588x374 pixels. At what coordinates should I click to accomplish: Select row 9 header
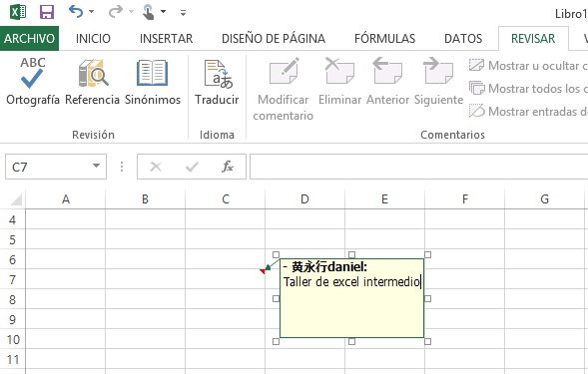coord(12,320)
